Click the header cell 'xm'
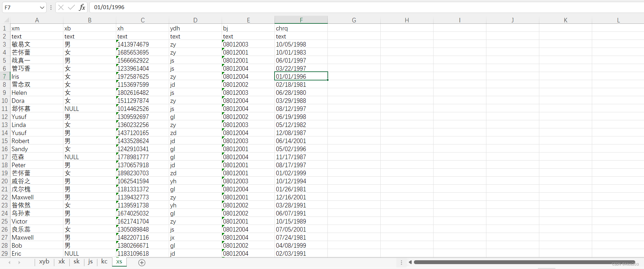 coord(37,28)
